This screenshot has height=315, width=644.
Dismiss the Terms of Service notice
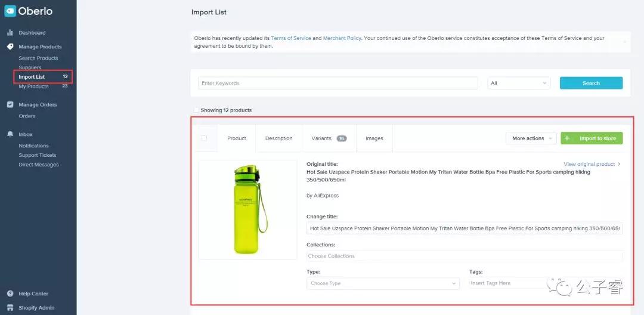coord(625,42)
